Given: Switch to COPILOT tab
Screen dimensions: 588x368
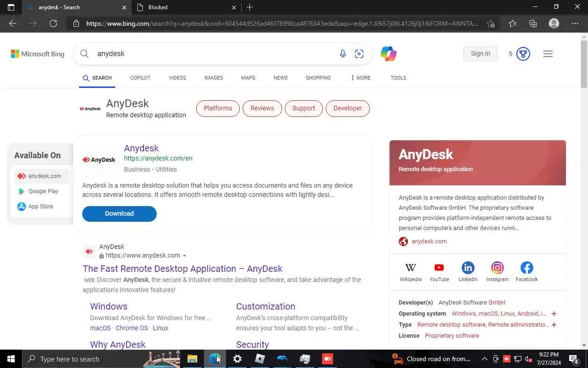Looking at the screenshot, I should [x=140, y=78].
